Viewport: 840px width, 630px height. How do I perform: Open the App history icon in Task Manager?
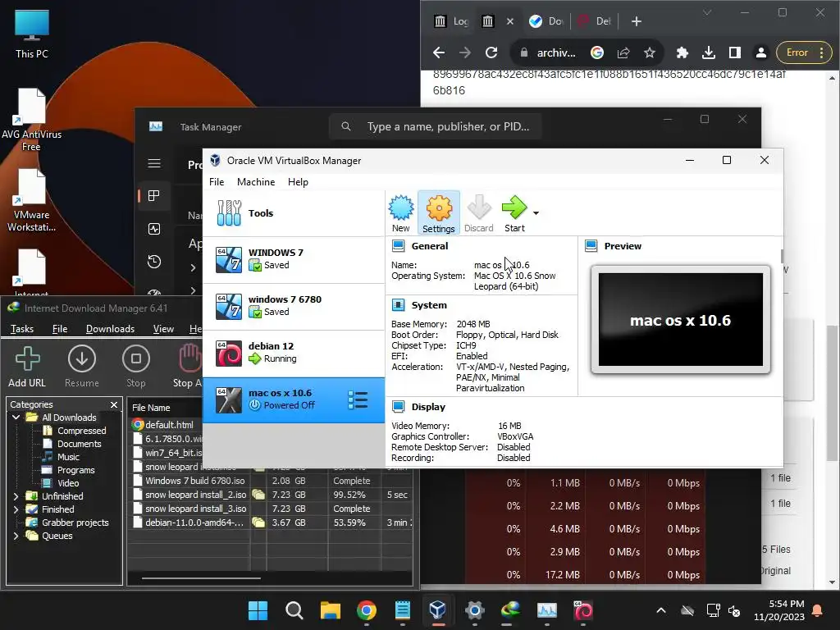(x=154, y=262)
